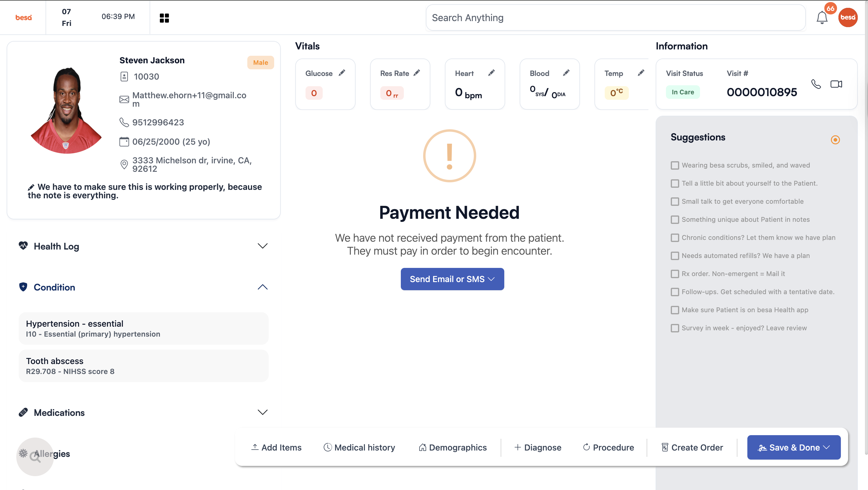This screenshot has width=868, height=490.
Task: Click the Glucose value 0
Action: click(x=314, y=93)
